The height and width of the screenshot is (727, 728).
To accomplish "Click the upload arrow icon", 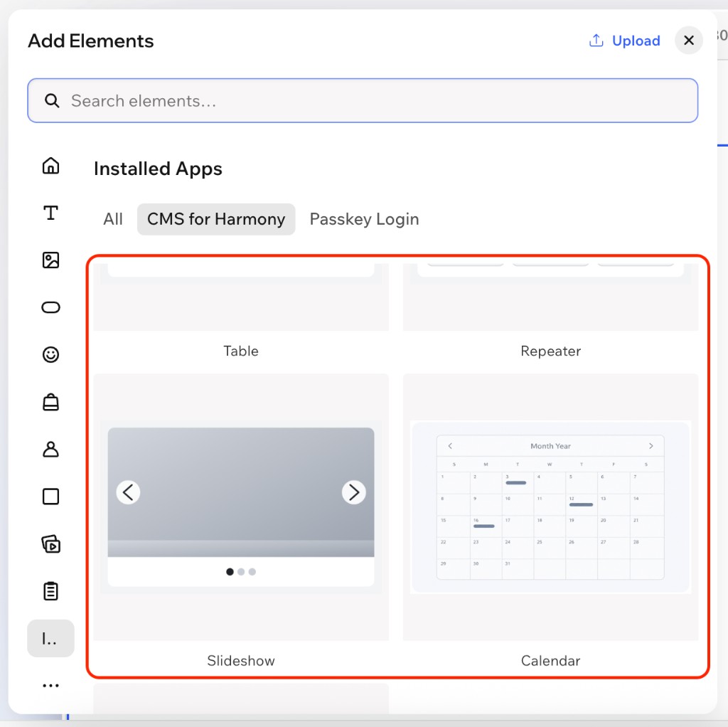I will pos(596,41).
